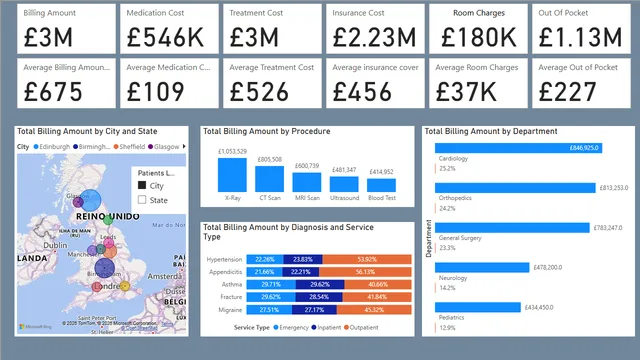Click the Blood Test bar in Procedure chart
The height and width of the screenshot is (360, 640).
tap(381, 185)
